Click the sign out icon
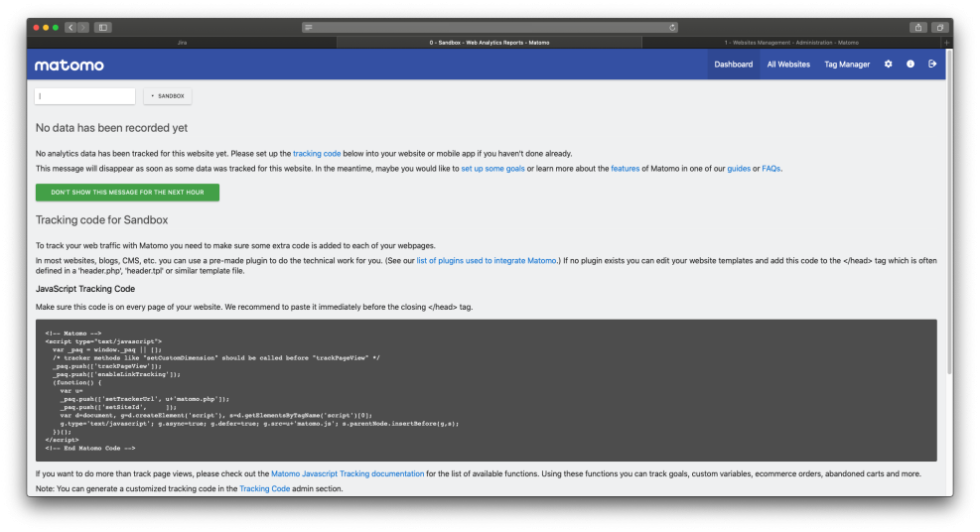 (x=932, y=65)
